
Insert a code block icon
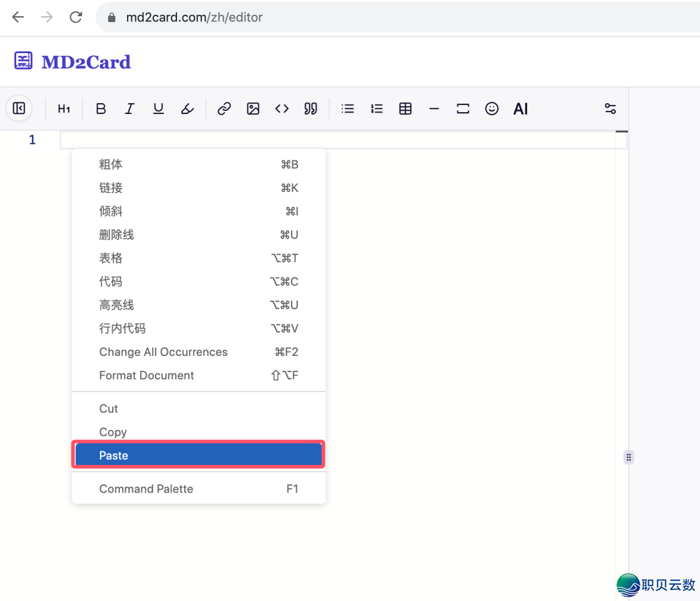[282, 108]
